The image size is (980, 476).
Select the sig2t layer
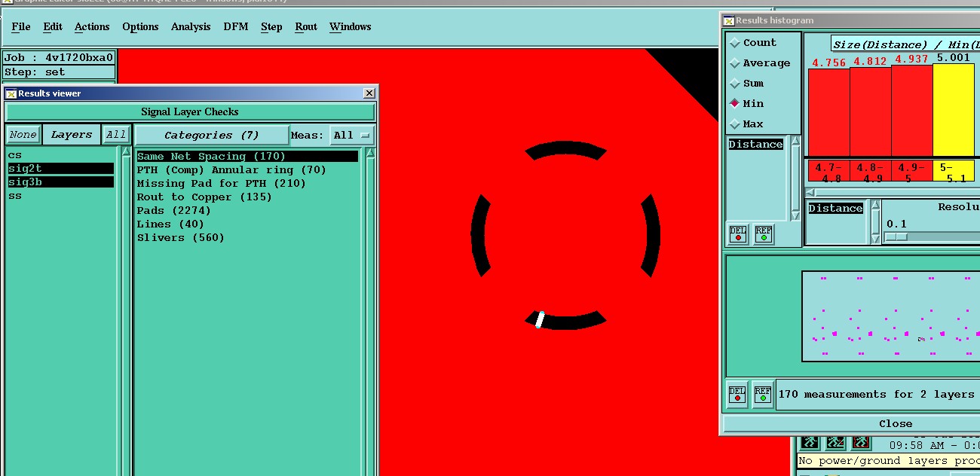[x=61, y=169]
